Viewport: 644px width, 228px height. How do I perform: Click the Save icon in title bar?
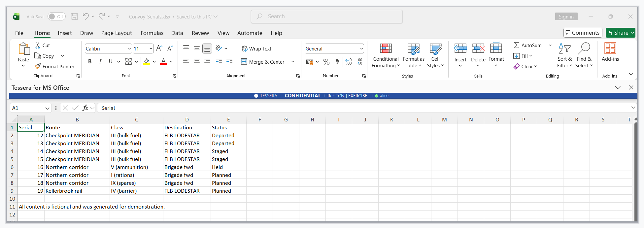(x=74, y=16)
